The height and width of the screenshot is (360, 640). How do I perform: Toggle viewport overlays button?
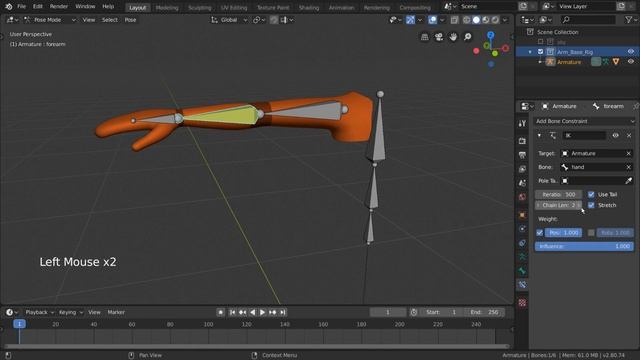click(432, 20)
